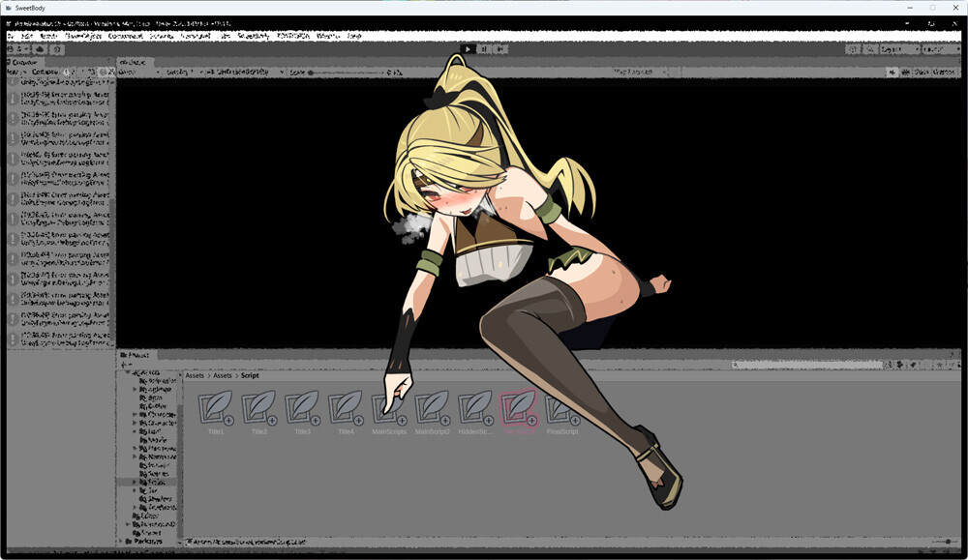Open the Edit menu
Image resolution: width=968 pixels, height=560 pixels.
pos(27,36)
